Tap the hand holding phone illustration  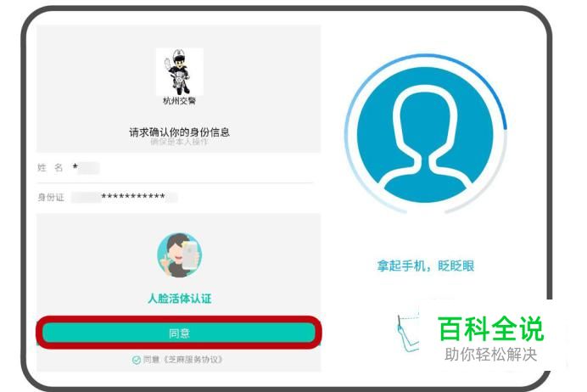coord(408,333)
